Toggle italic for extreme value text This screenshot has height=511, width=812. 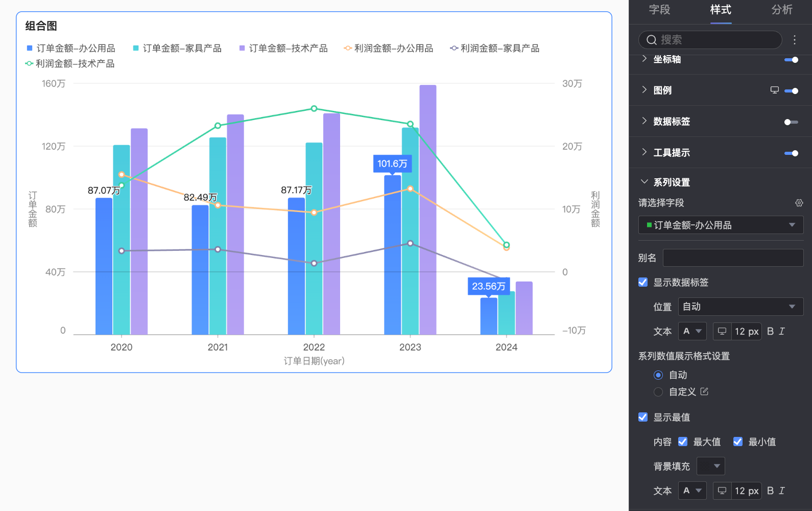point(782,491)
